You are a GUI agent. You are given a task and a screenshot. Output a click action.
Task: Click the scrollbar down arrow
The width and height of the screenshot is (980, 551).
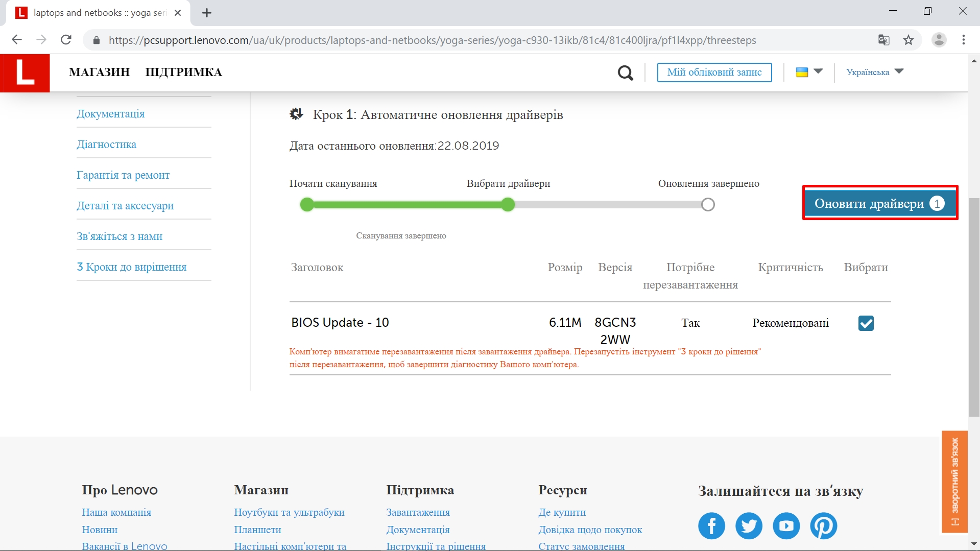point(974,545)
